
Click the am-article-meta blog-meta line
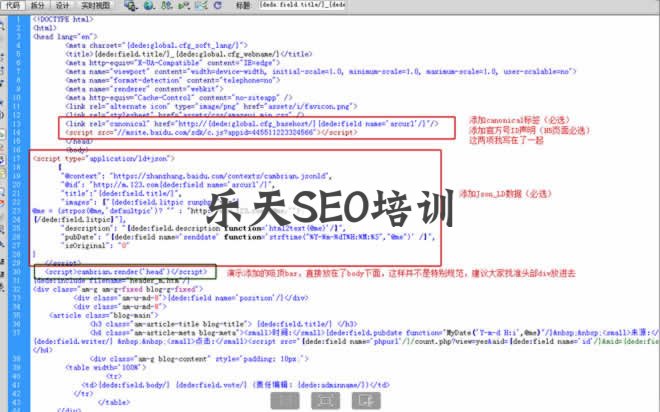click(x=375, y=333)
